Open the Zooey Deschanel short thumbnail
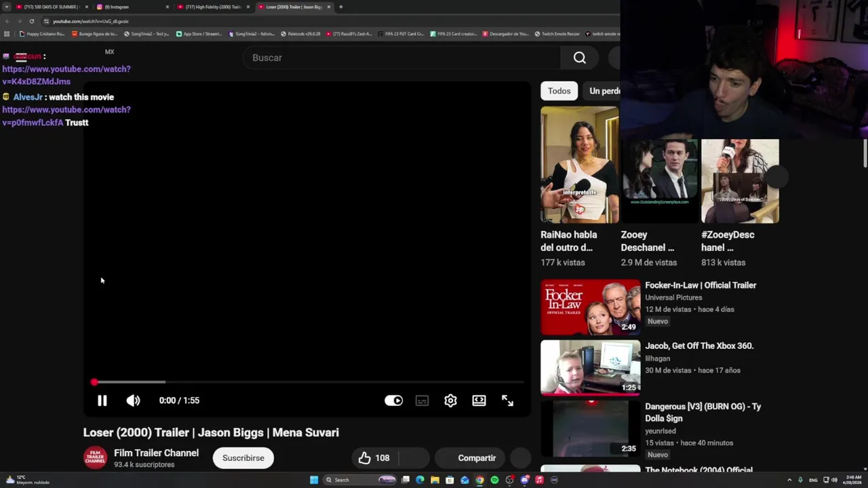Image resolution: width=868 pixels, height=488 pixels. click(660, 182)
